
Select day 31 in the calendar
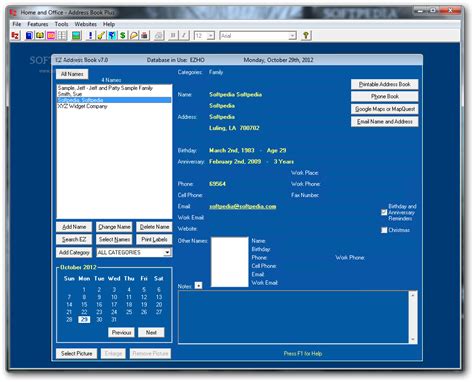coord(114,319)
